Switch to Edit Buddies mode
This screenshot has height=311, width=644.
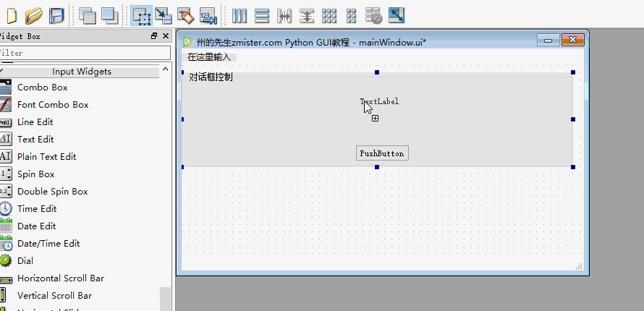(186, 16)
